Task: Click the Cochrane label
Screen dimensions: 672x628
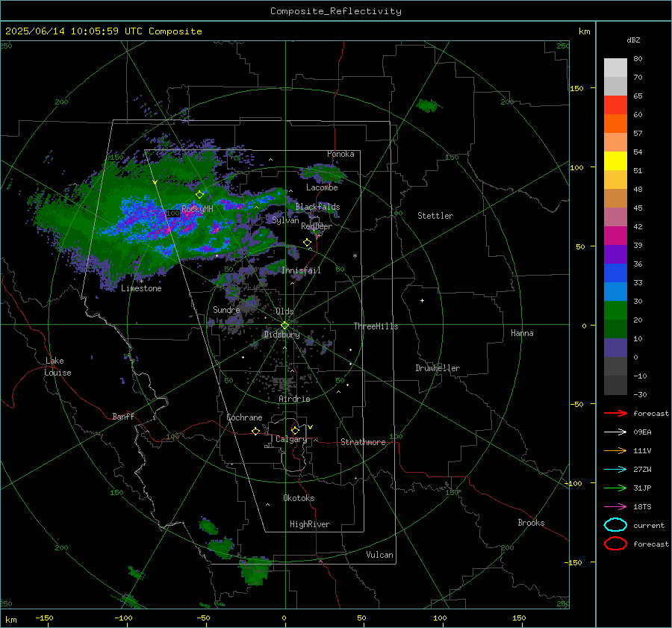Action: coord(244,417)
